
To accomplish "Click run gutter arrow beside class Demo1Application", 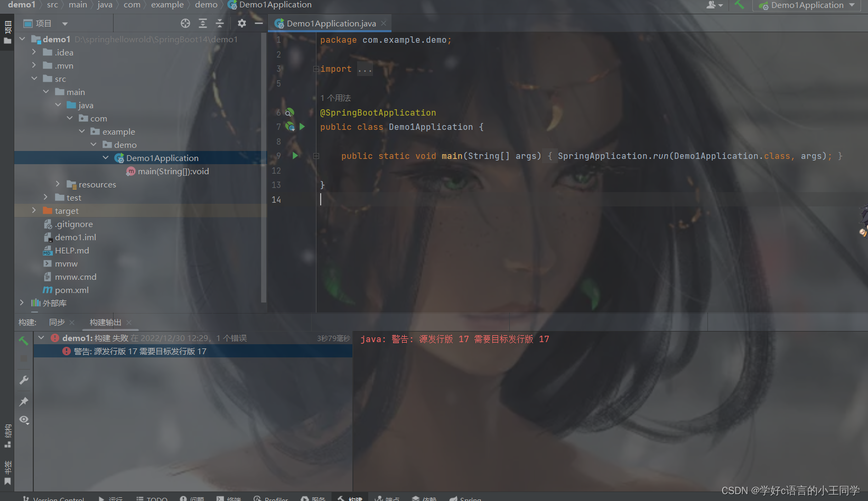I will (x=302, y=127).
